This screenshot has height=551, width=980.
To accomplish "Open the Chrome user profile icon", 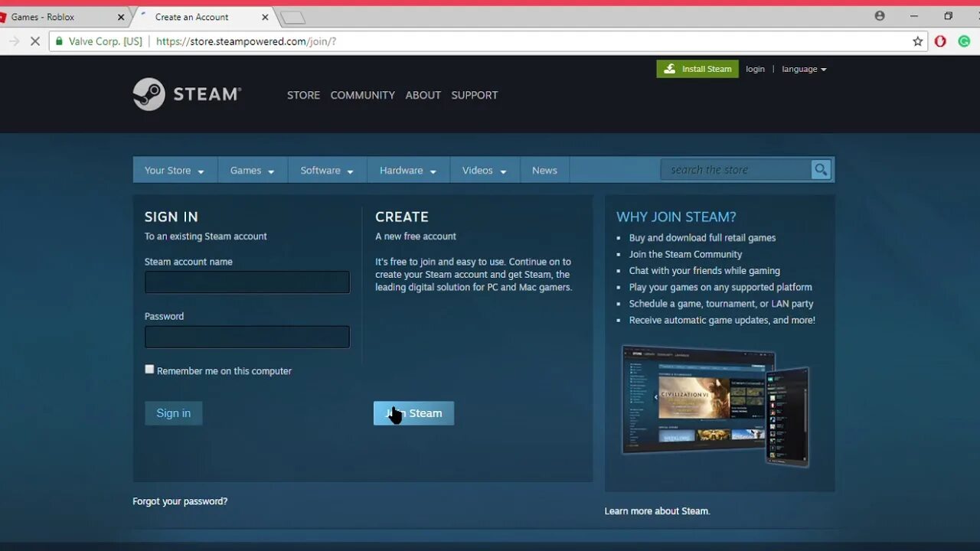I will click(x=880, y=16).
